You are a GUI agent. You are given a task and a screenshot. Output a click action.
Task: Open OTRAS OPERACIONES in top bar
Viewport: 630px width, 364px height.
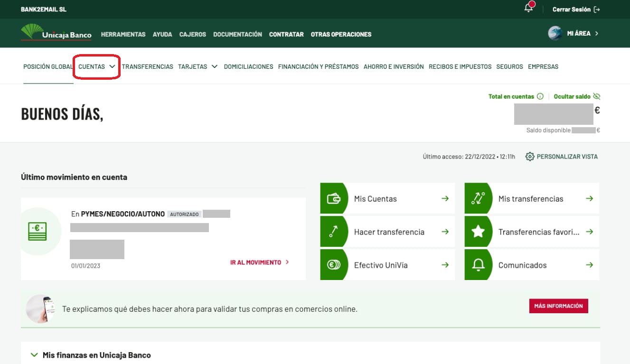pyautogui.click(x=341, y=35)
